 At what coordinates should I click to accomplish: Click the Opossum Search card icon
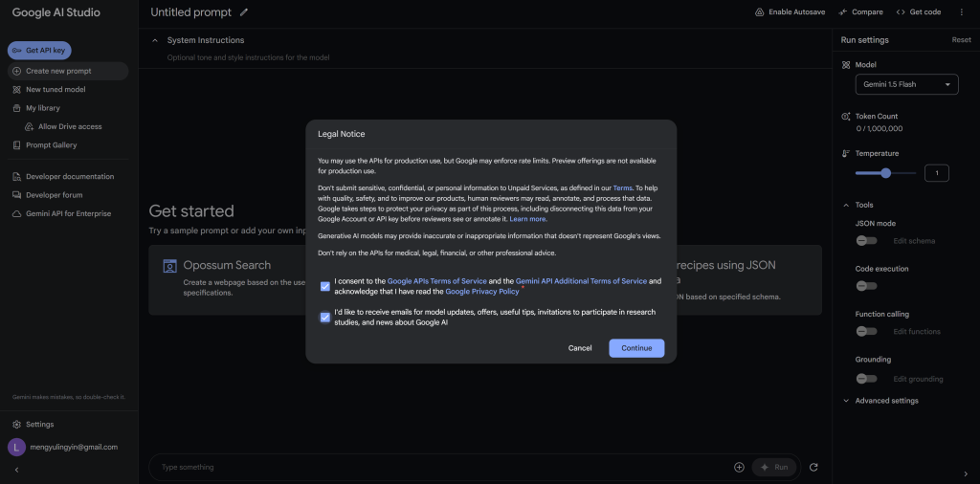[169, 266]
